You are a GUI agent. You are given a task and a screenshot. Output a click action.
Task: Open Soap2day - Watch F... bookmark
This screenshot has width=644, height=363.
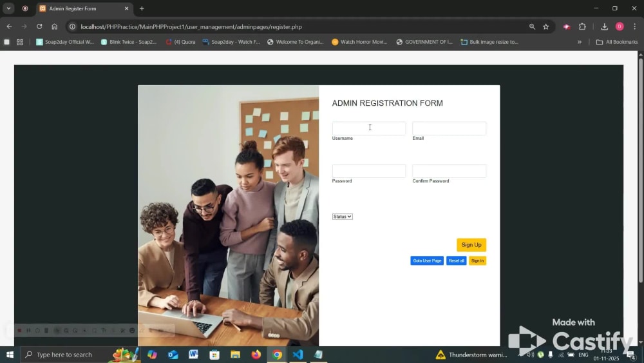point(231,42)
